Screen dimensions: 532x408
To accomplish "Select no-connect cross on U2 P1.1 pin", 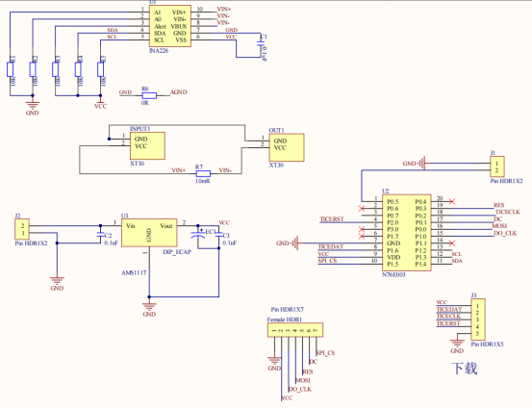I will point(451,243).
